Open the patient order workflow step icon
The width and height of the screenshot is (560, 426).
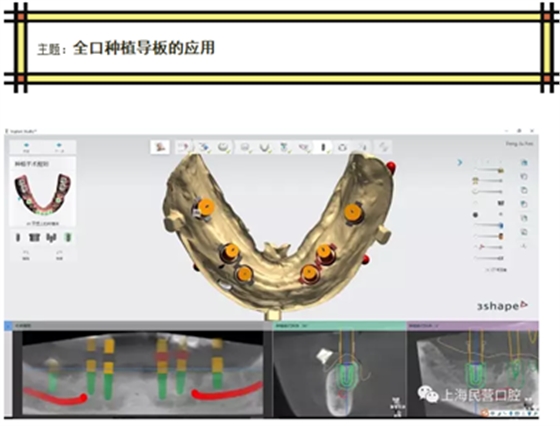(160, 147)
